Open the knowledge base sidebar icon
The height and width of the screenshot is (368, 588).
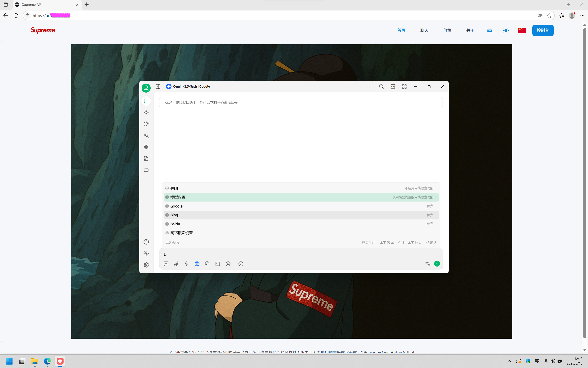[x=146, y=159]
